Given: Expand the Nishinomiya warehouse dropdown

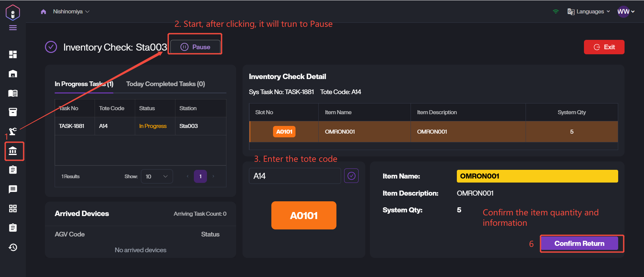Looking at the screenshot, I should [x=71, y=11].
